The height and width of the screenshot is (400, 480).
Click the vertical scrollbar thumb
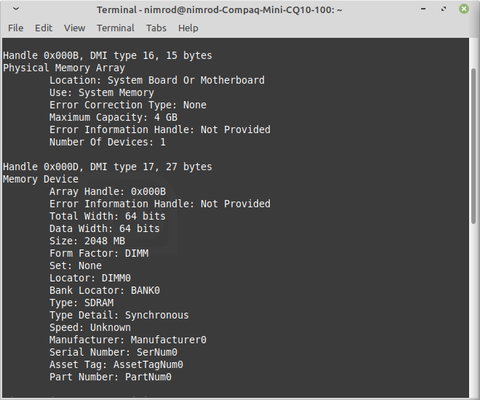point(474,146)
